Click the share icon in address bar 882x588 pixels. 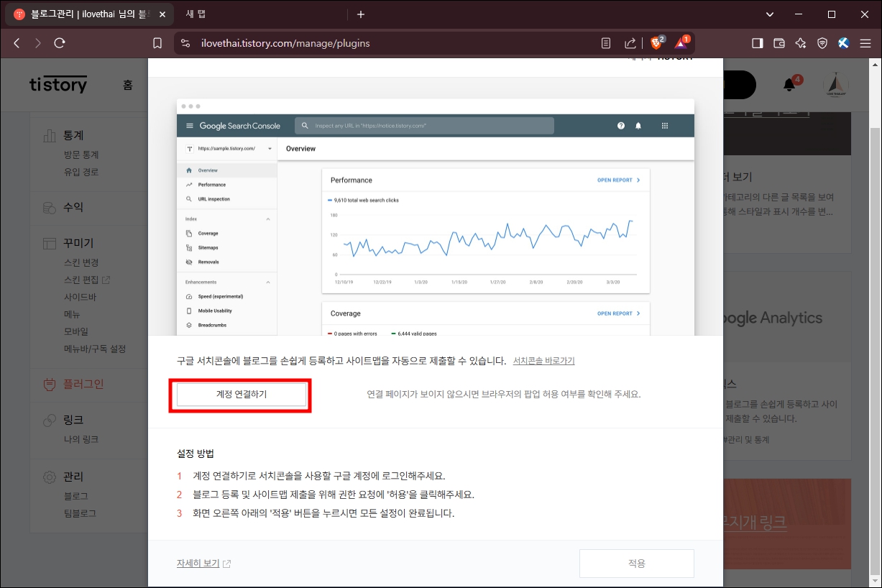pyautogui.click(x=630, y=43)
